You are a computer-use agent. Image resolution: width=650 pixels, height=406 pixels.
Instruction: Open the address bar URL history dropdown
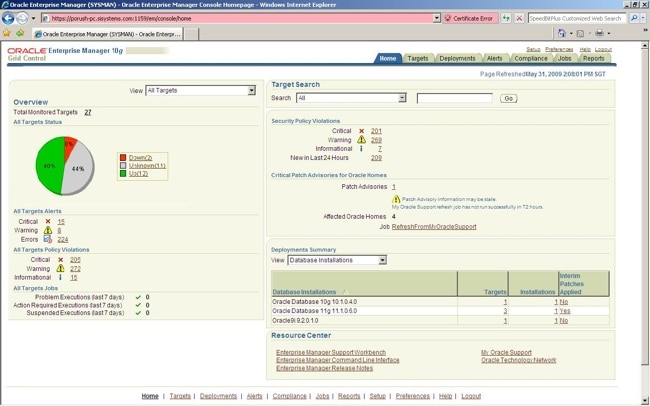[x=436, y=18]
